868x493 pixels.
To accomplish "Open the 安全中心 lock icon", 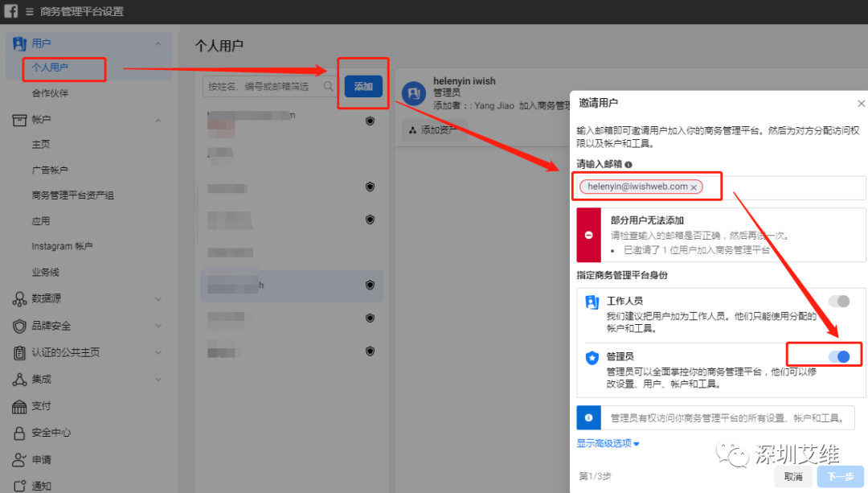I will pos(20,433).
